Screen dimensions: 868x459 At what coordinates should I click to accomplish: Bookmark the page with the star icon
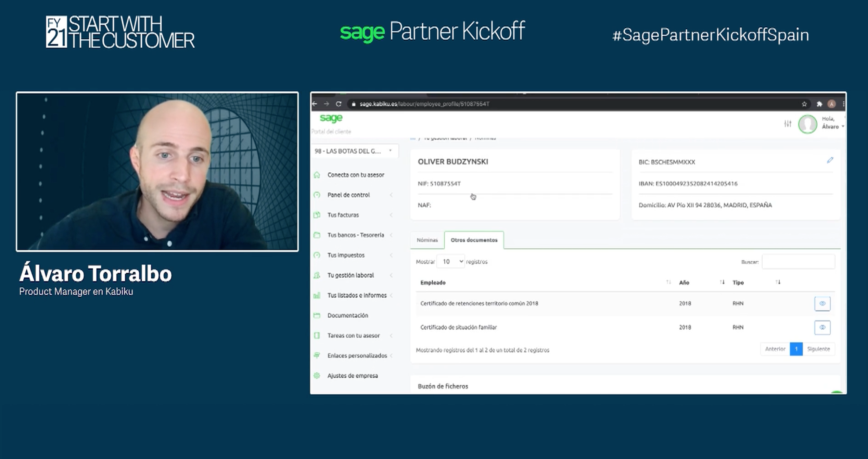click(804, 104)
